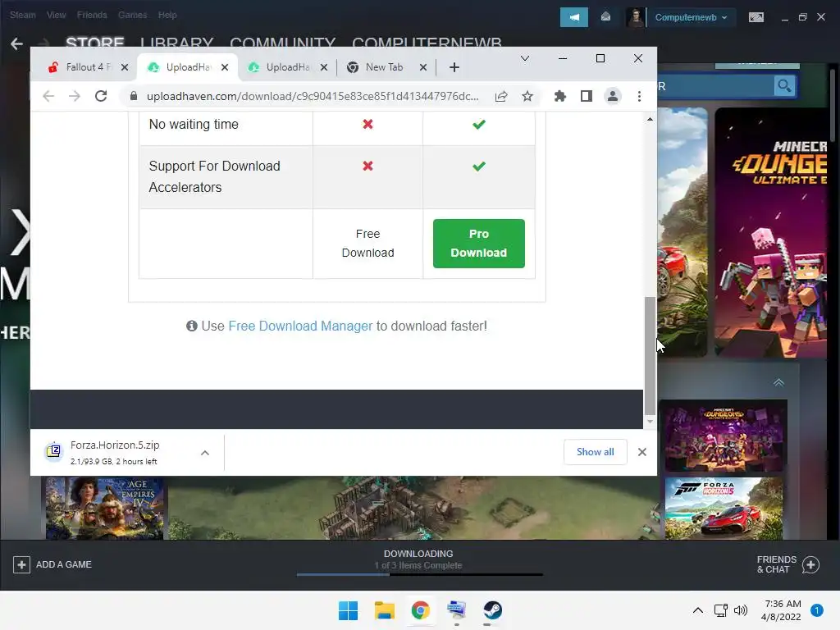840x630 pixels.
Task: Open the Steam menu
Action: click(22, 15)
